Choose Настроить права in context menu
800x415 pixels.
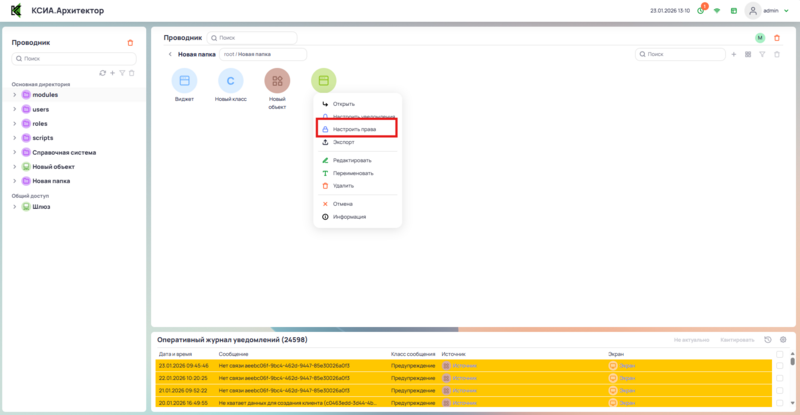(x=356, y=129)
